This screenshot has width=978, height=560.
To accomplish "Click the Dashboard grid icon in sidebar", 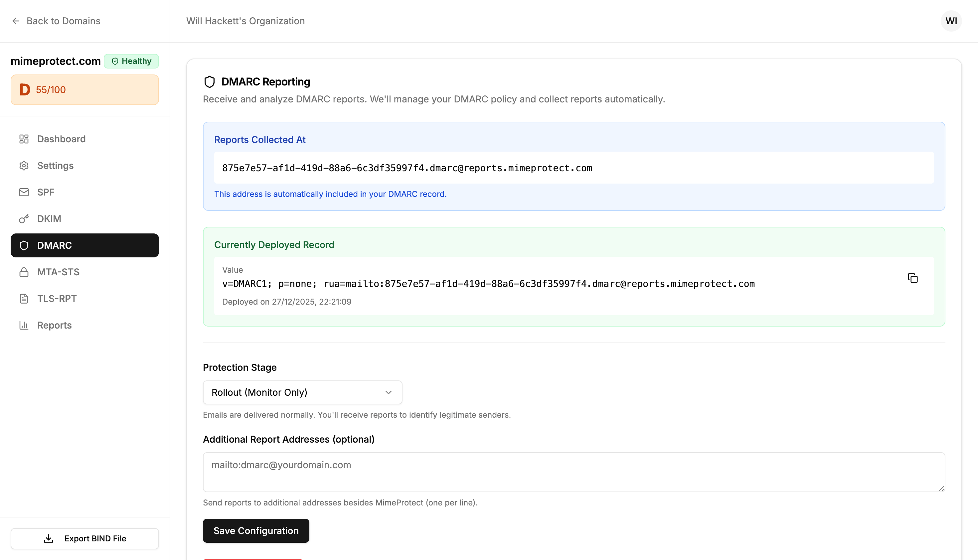I will pyautogui.click(x=24, y=139).
